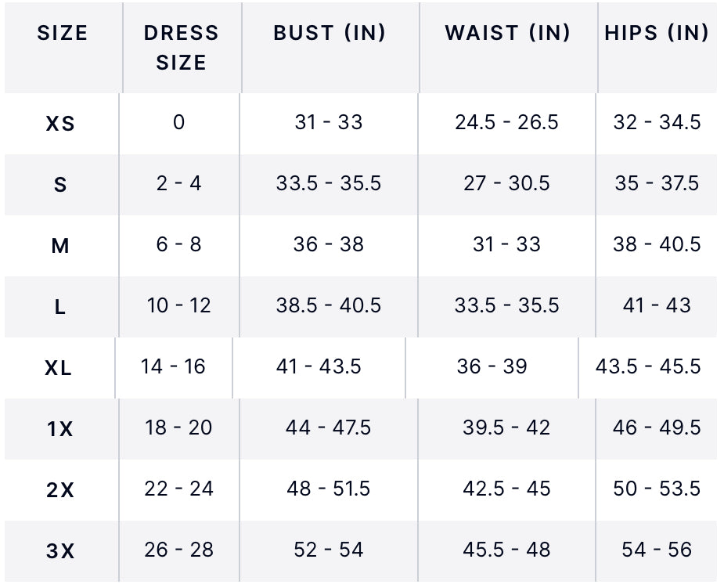Click the XL size row label
The image size is (724, 588).
pyautogui.click(x=59, y=368)
